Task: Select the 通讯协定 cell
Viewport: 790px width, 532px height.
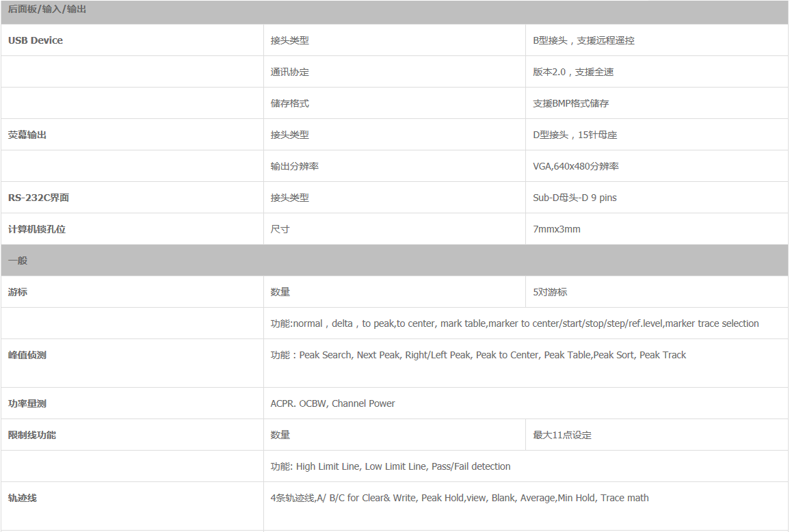Action: pos(290,72)
